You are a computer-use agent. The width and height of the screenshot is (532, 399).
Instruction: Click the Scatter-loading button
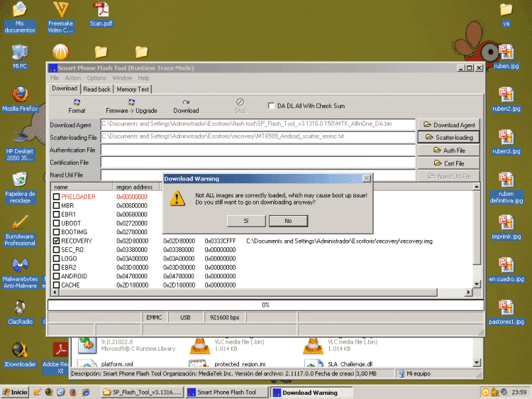(449, 138)
